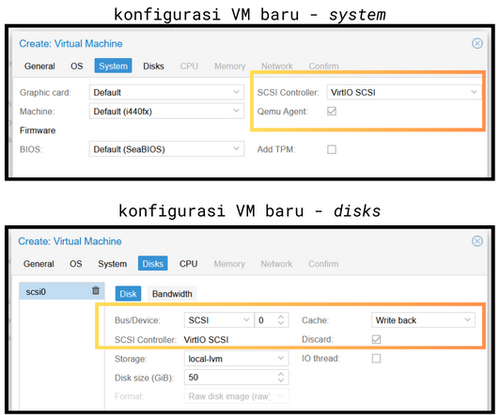Viewport: 500px width, 415px height.
Task: Open the disabled Format dropdown (Raw disk image)
Action: 236,396
